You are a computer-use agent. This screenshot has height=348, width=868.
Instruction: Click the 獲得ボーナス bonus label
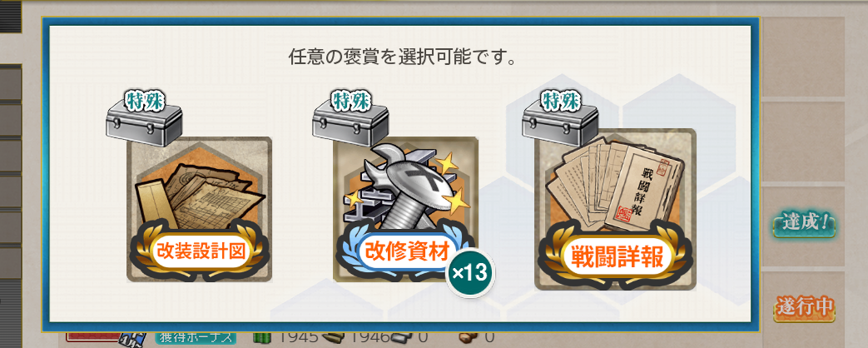tap(196, 336)
